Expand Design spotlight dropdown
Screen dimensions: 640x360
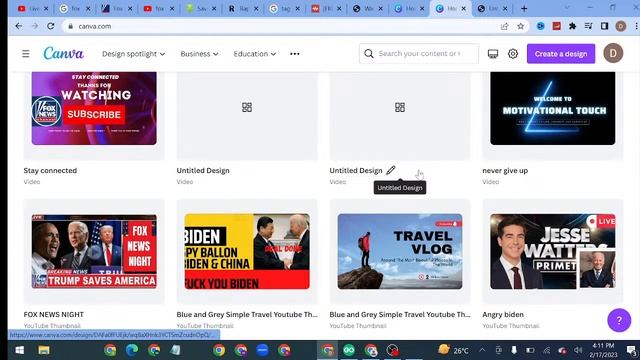(x=133, y=54)
